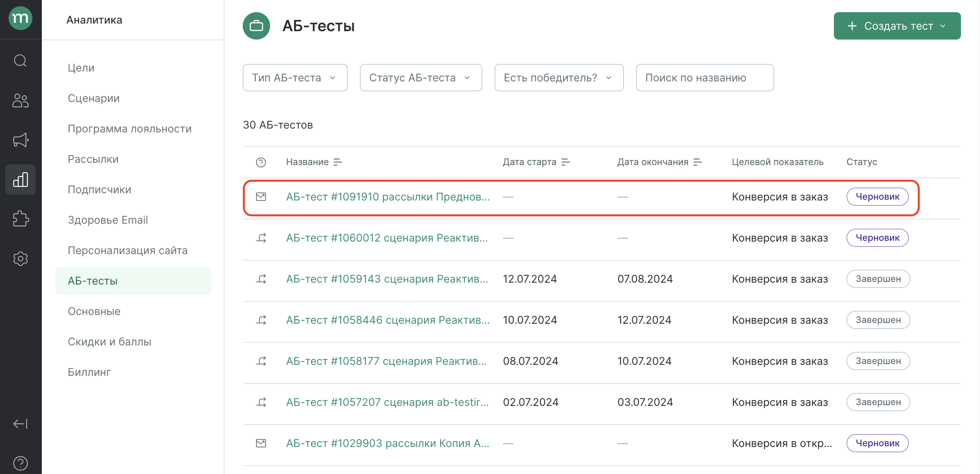Expand the Статус АБ-теста filter dropdown
Viewport: 980px width, 474px height.
[x=421, y=78]
